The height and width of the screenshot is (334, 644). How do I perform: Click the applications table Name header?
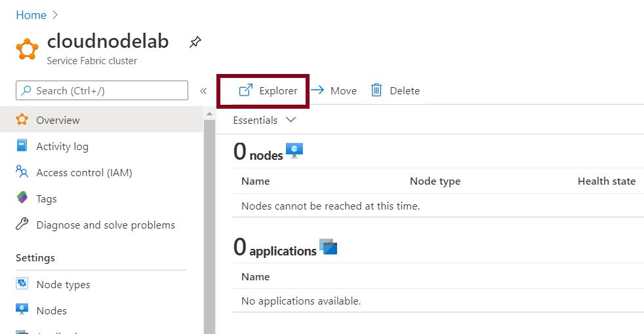coord(256,277)
